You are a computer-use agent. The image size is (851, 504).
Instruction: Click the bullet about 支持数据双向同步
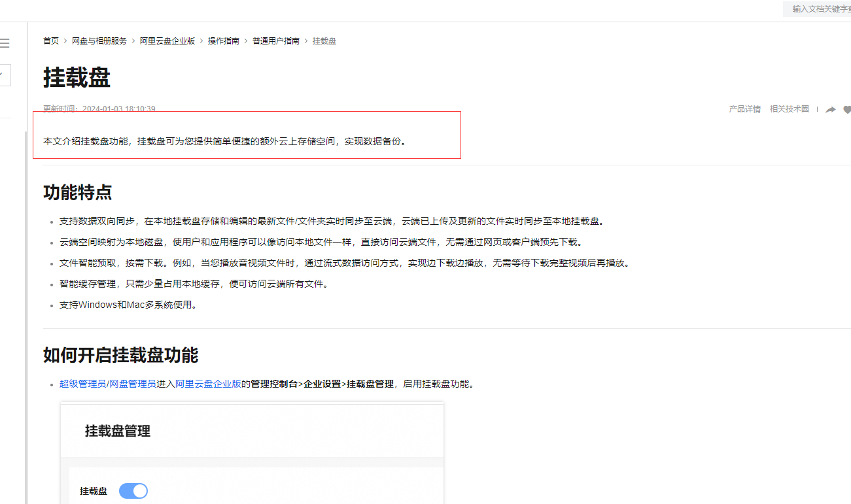pos(333,221)
